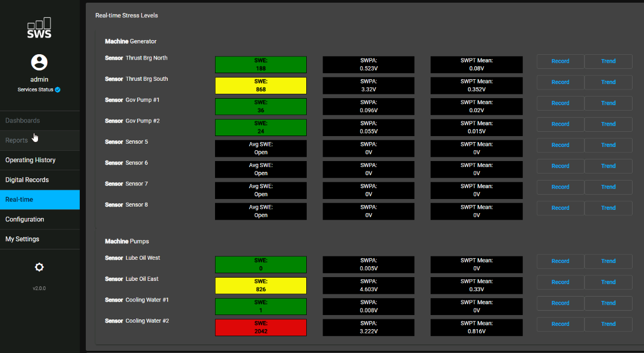The image size is (644, 353).
Task: View Trend for Thrust Brg South sensor
Action: pos(608,82)
